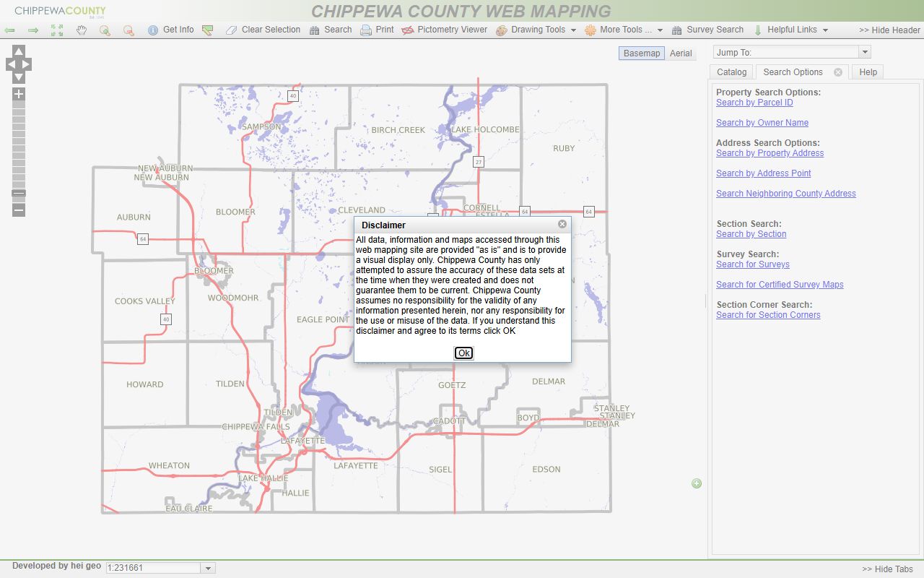The image size is (924, 578).
Task: Click the LAKE HOLCOMBE map label
Action: coord(485,129)
